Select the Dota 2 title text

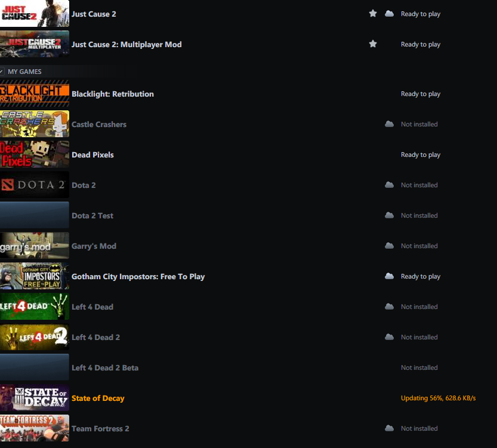point(84,185)
